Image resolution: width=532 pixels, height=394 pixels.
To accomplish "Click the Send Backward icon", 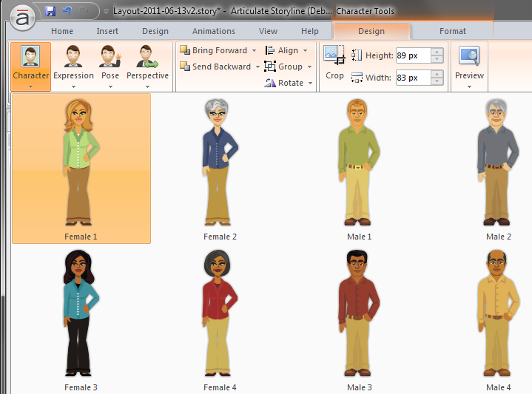I will click(185, 66).
